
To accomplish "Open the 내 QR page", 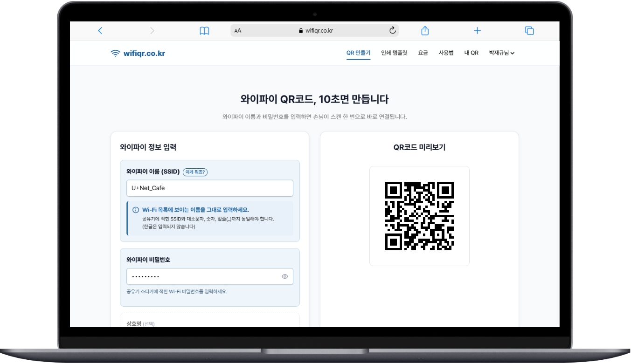I will (x=471, y=53).
